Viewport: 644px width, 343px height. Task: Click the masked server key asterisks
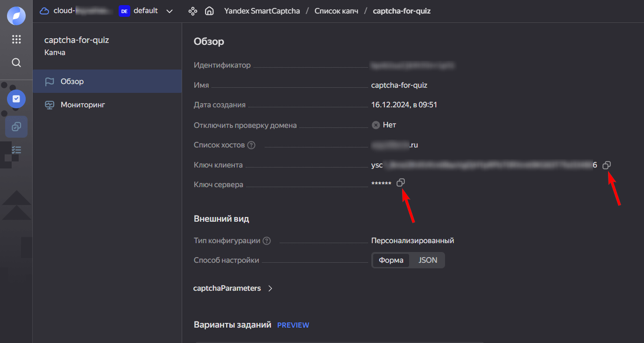pos(381,184)
